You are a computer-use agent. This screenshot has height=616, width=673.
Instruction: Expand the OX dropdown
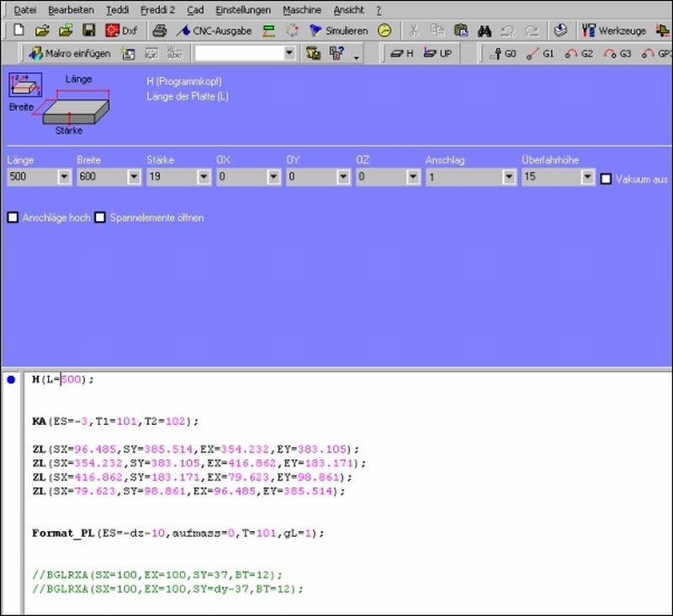pos(274,177)
